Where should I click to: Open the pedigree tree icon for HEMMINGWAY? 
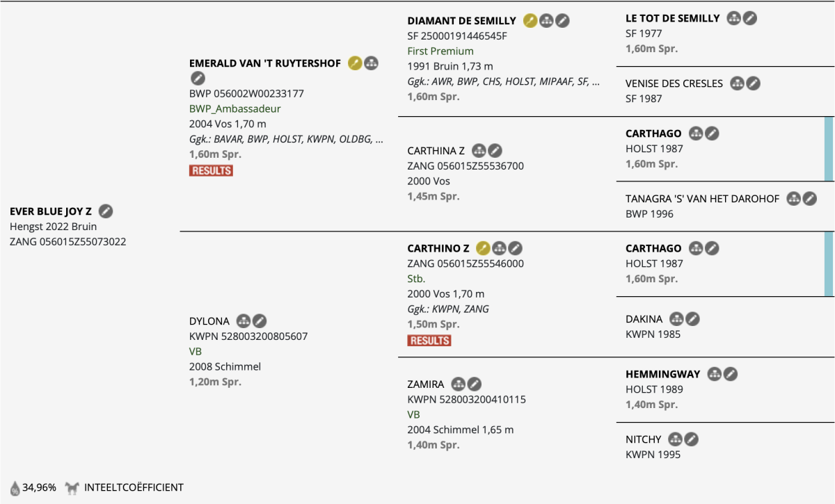714,374
